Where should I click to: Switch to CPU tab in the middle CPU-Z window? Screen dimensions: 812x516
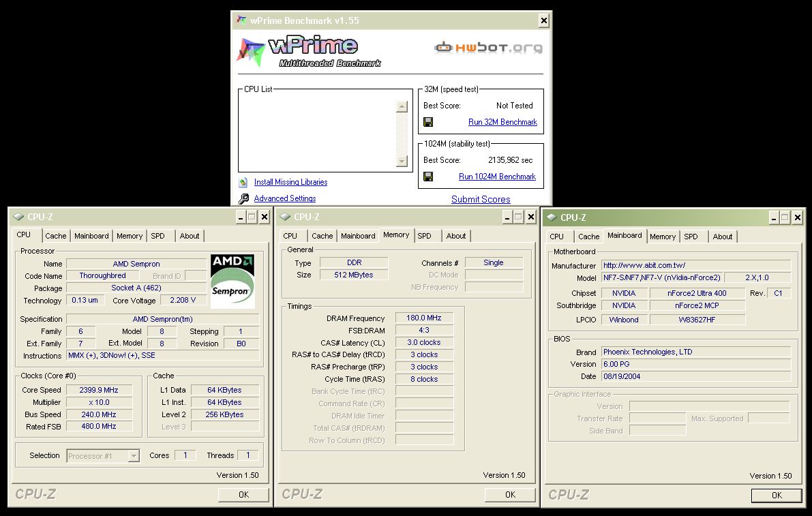(290, 236)
